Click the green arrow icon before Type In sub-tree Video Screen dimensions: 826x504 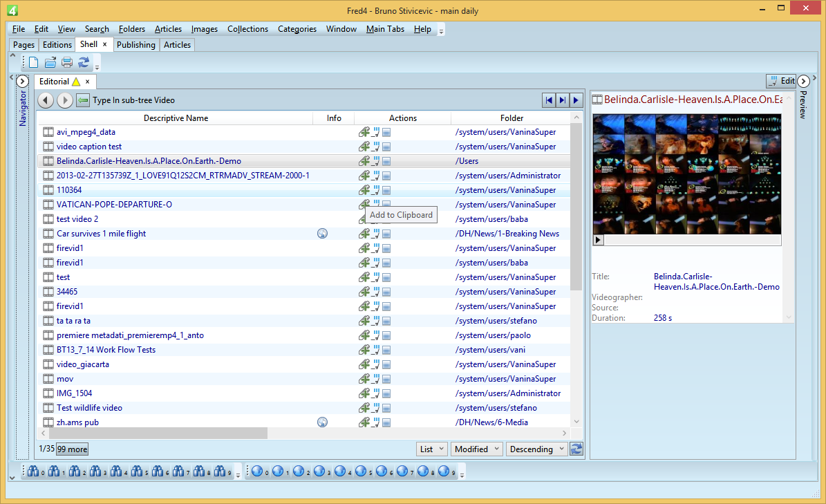83,100
